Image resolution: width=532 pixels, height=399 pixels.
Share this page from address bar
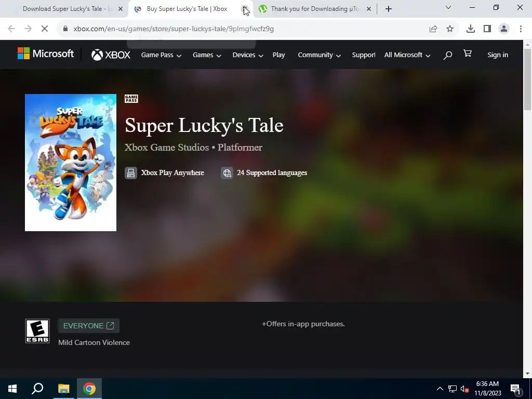(x=433, y=29)
